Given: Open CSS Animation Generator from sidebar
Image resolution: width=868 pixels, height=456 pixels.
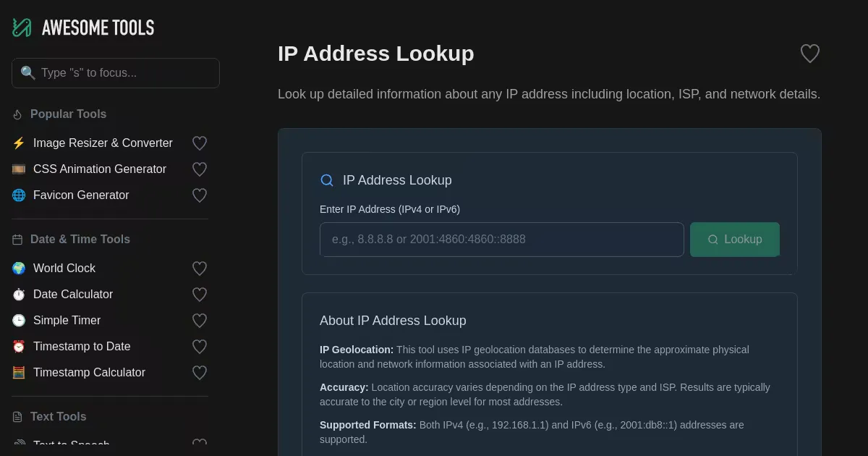Looking at the screenshot, I should pyautogui.click(x=100, y=169).
